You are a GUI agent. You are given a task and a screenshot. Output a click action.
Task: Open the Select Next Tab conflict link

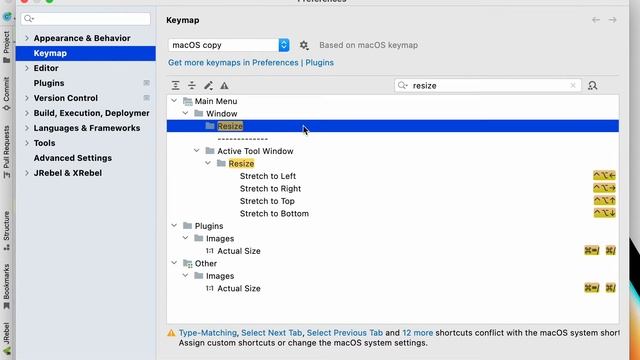[x=271, y=333]
